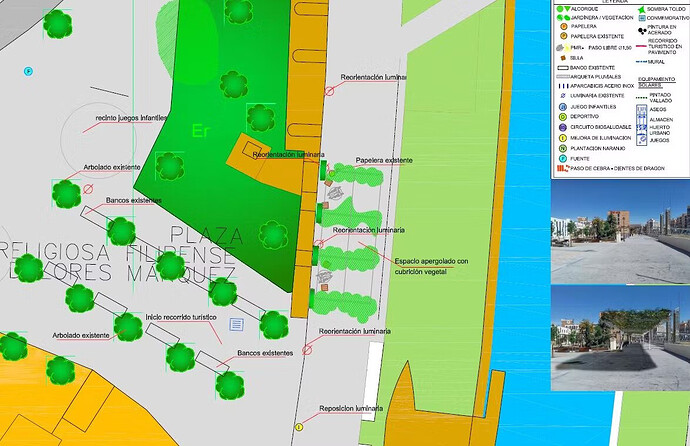
Task: Click the 'Inicio recorrido turístico' label
Action: coord(181,317)
